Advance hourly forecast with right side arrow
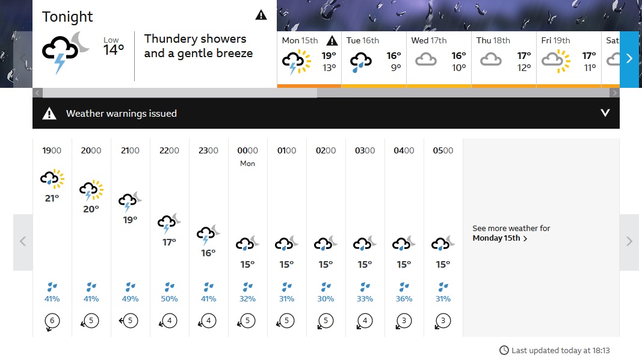The width and height of the screenshot is (642, 364). (629, 242)
